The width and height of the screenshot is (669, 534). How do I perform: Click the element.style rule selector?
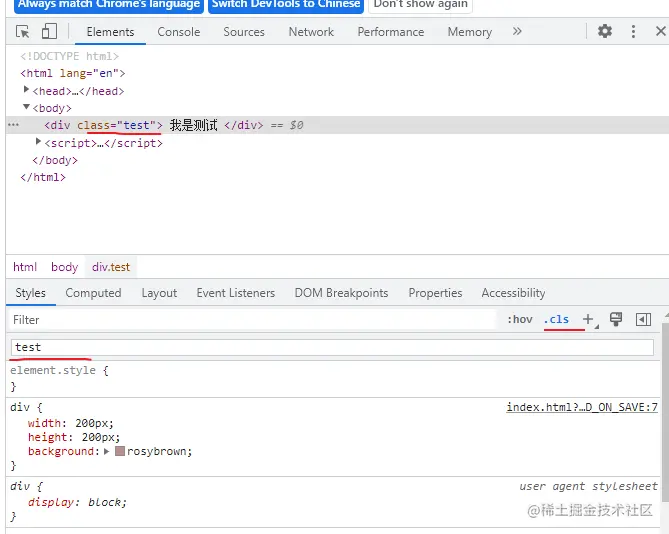click(x=53, y=370)
